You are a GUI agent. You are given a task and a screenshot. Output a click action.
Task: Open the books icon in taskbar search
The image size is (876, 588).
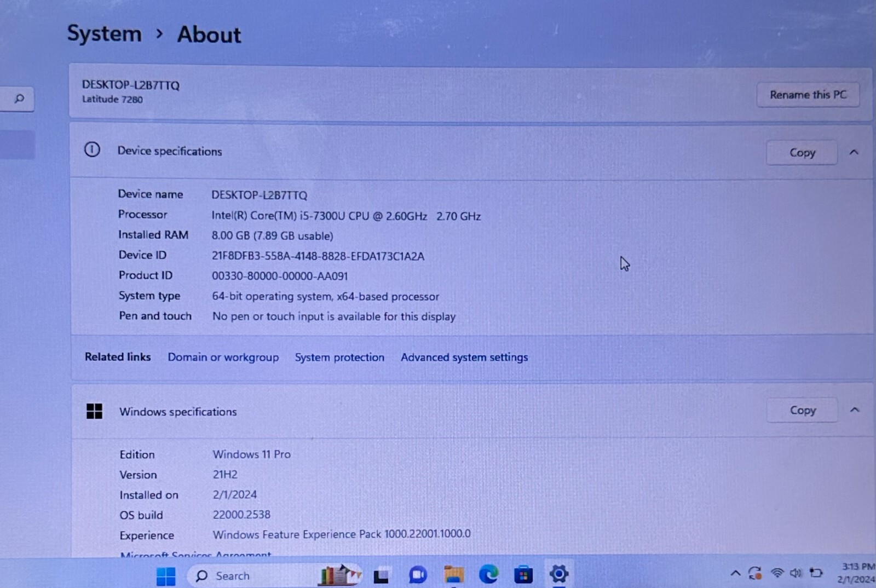click(339, 575)
